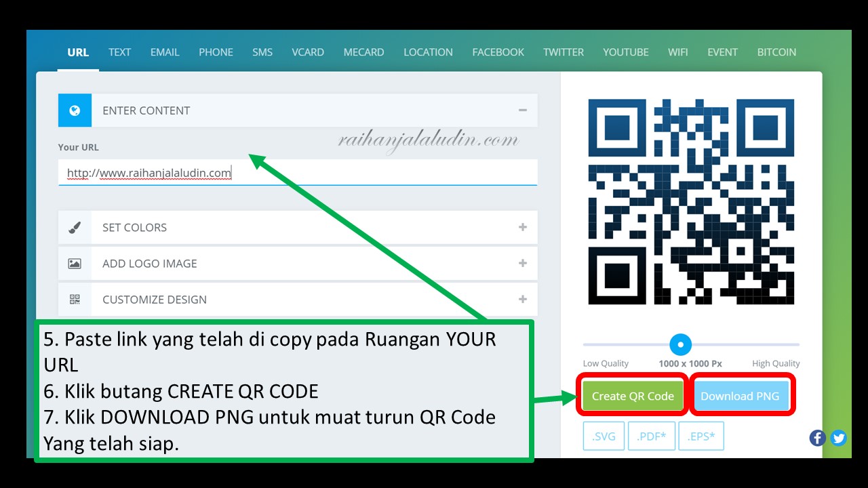Viewport: 868px width, 488px height.
Task: Download the QR code as .EPS*
Action: click(701, 436)
